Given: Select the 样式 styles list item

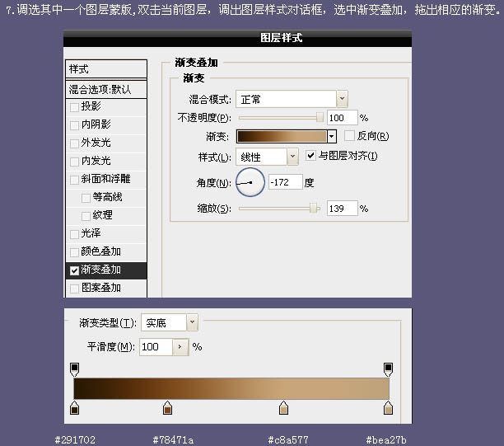Looking at the screenshot, I should pos(106,69).
